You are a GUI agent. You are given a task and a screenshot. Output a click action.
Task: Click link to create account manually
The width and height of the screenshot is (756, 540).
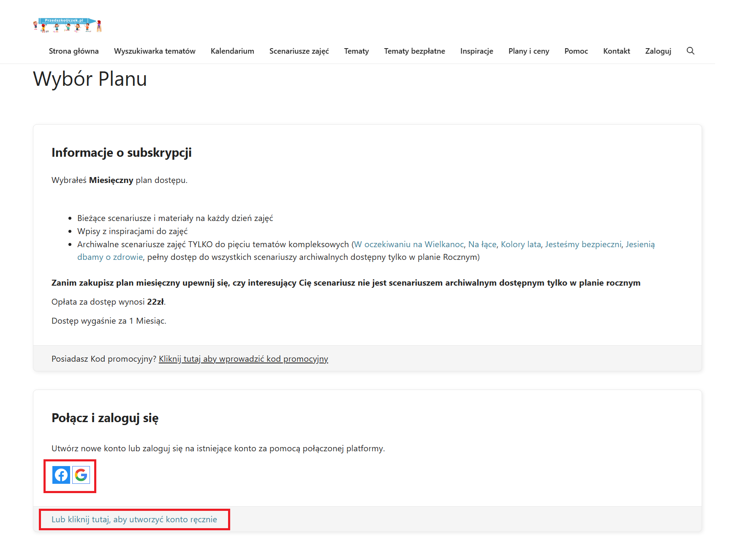pyautogui.click(x=134, y=519)
